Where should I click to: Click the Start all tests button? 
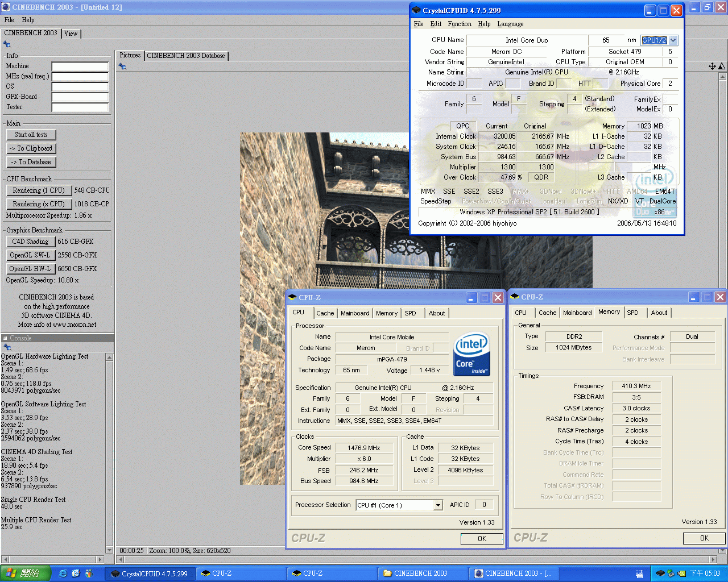click(x=31, y=135)
